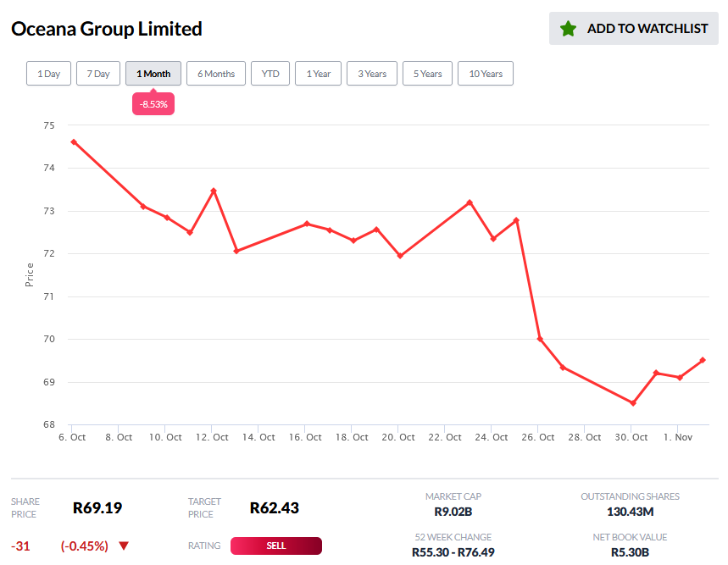Click the 16 Oct data point

tap(307, 224)
